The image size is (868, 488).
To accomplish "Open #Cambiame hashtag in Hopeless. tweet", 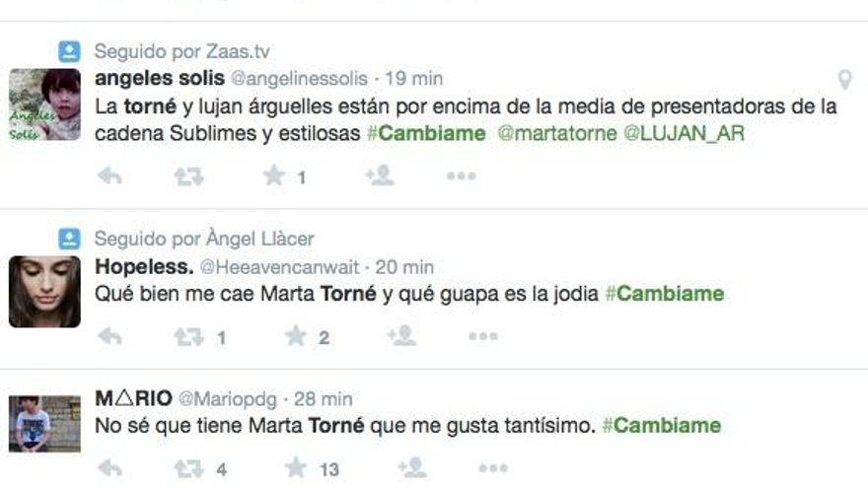I will click(x=665, y=294).
